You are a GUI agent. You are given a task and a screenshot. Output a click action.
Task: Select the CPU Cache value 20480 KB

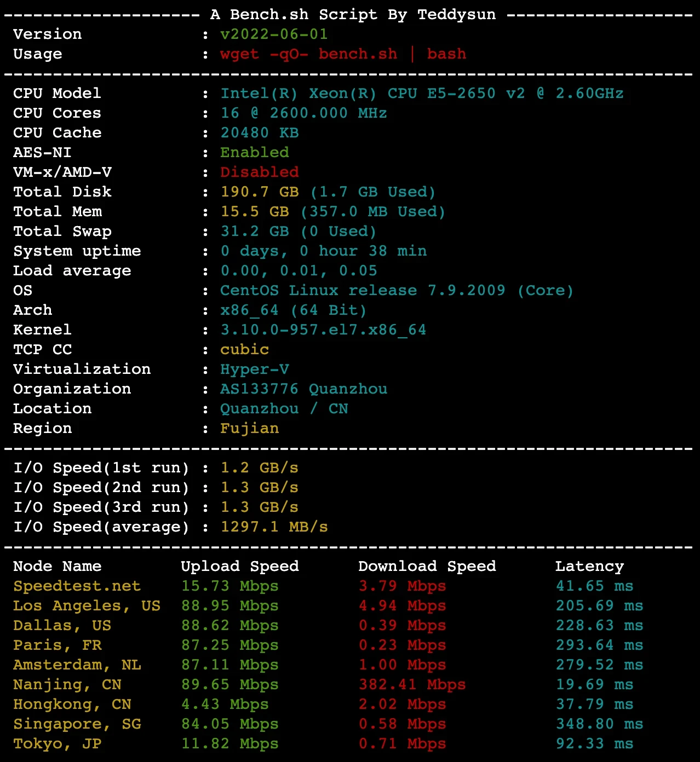coord(260,133)
